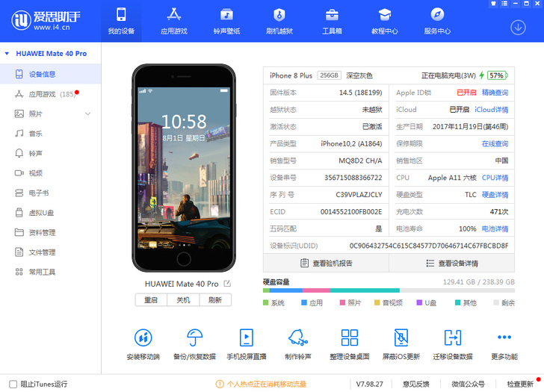Click the 安装移动端 icon

[143, 337]
